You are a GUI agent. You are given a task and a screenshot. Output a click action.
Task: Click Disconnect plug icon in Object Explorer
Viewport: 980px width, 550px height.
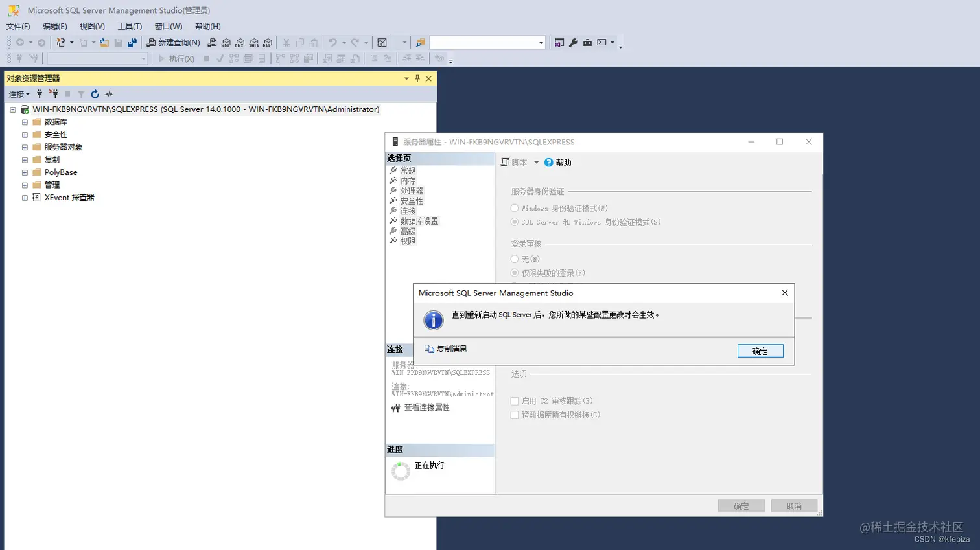(x=54, y=94)
